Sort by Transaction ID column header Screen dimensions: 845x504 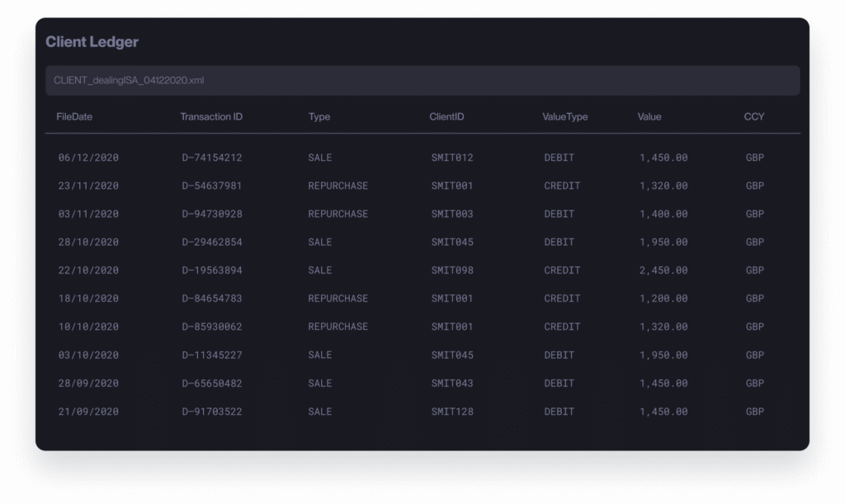211,117
